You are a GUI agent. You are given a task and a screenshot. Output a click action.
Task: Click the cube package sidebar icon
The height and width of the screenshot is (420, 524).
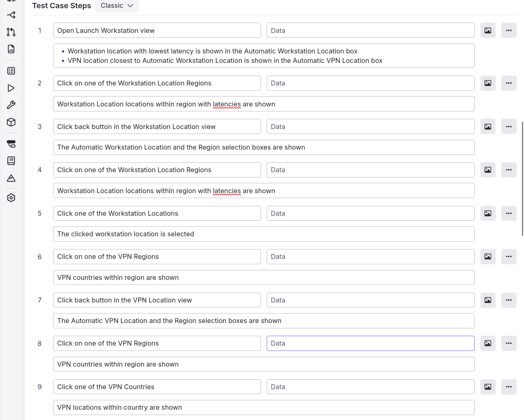tap(11, 122)
